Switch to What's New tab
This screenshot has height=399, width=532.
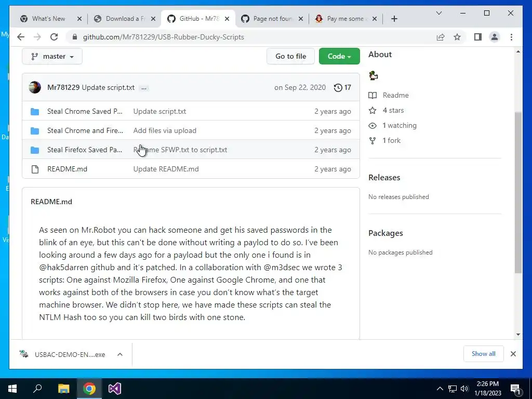point(48,19)
